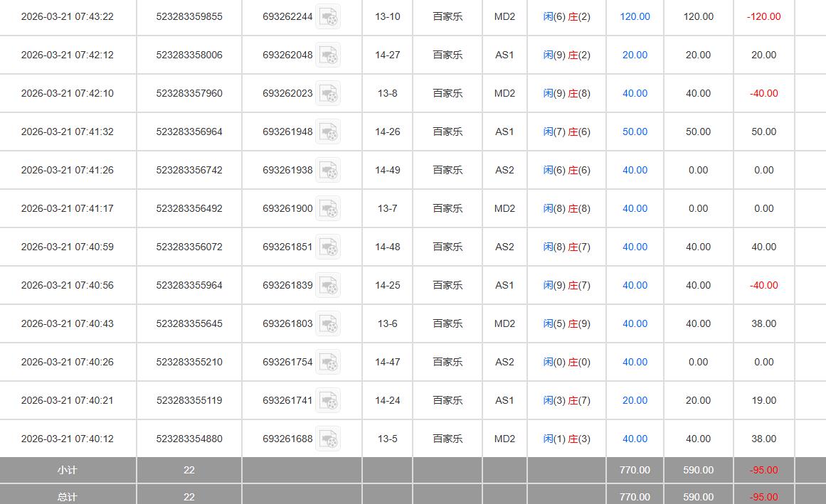
Task: Select the red -120.00 win/loss value
Action: click(763, 16)
